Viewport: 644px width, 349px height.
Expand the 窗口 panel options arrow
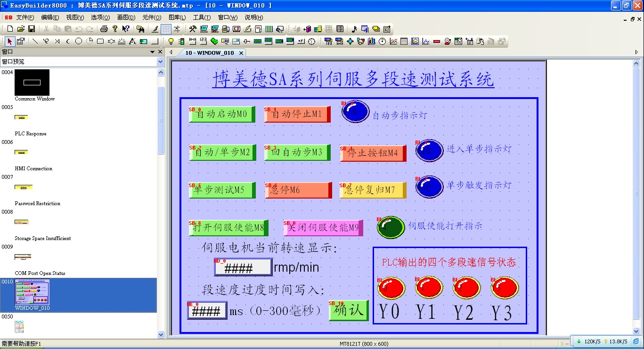tap(153, 52)
